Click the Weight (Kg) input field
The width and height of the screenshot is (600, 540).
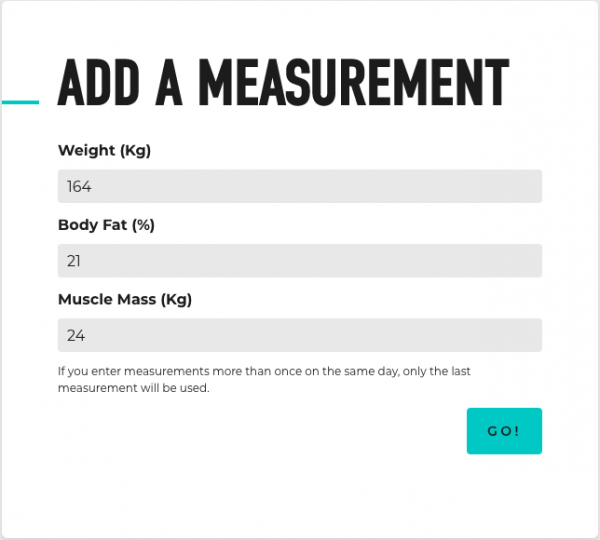[x=300, y=186]
